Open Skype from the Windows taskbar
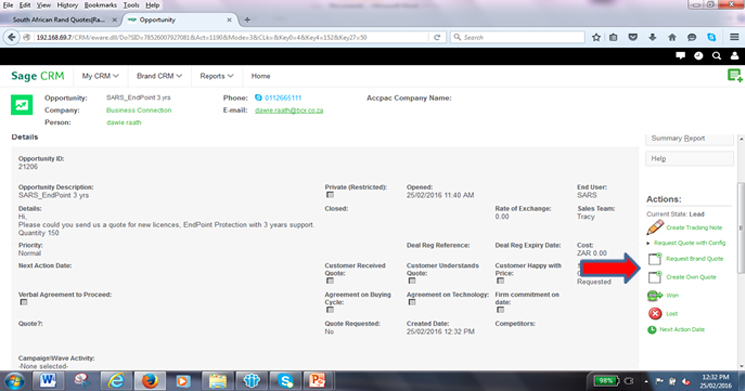This screenshot has width=745, height=391. click(x=286, y=381)
